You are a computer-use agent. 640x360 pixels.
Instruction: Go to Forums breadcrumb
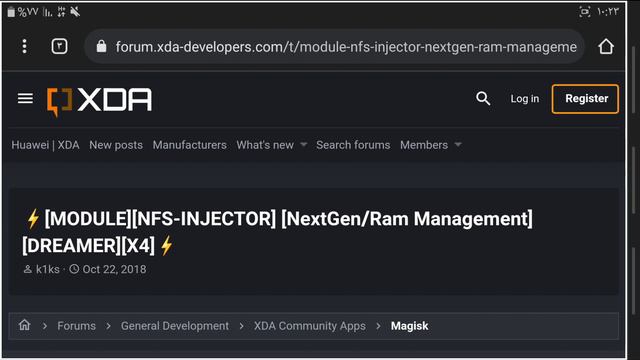click(76, 326)
